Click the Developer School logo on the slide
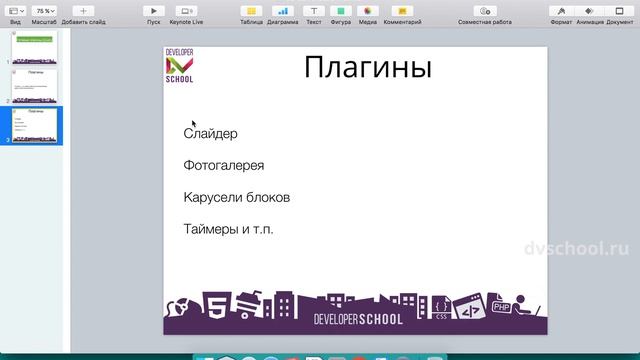The height and width of the screenshot is (360, 640). point(179,66)
